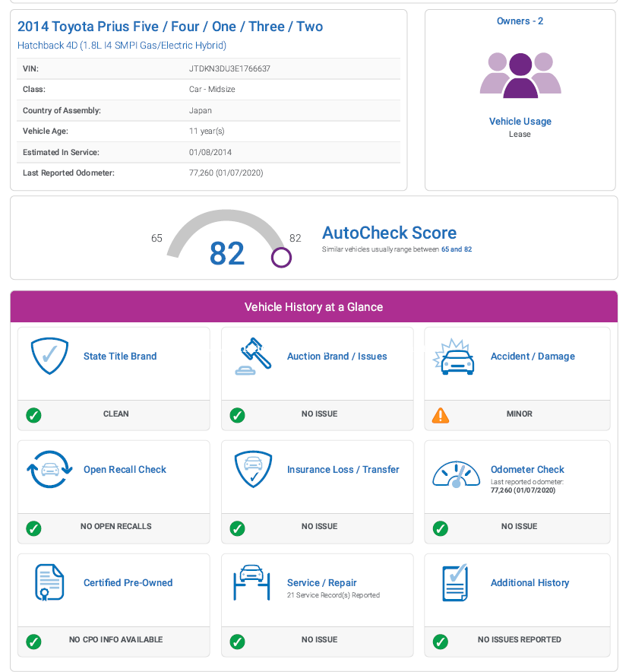Click the 2014 Toyota Prius title
The height and width of the screenshot is (672, 629).
click(x=170, y=27)
